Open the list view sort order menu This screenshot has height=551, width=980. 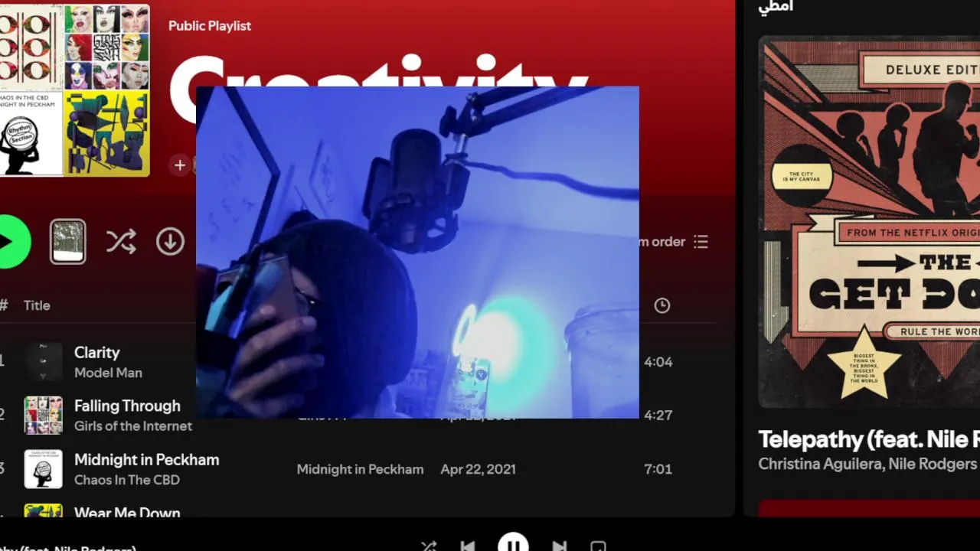coord(674,242)
